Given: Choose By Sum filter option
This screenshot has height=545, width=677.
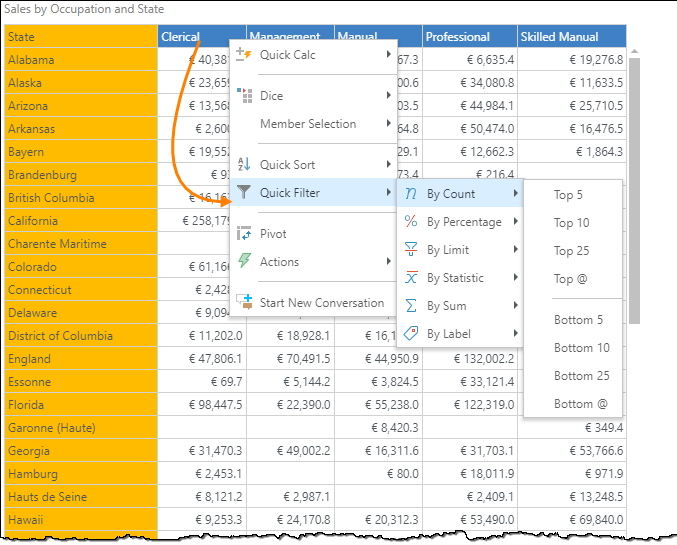Looking at the screenshot, I should tap(460, 306).
